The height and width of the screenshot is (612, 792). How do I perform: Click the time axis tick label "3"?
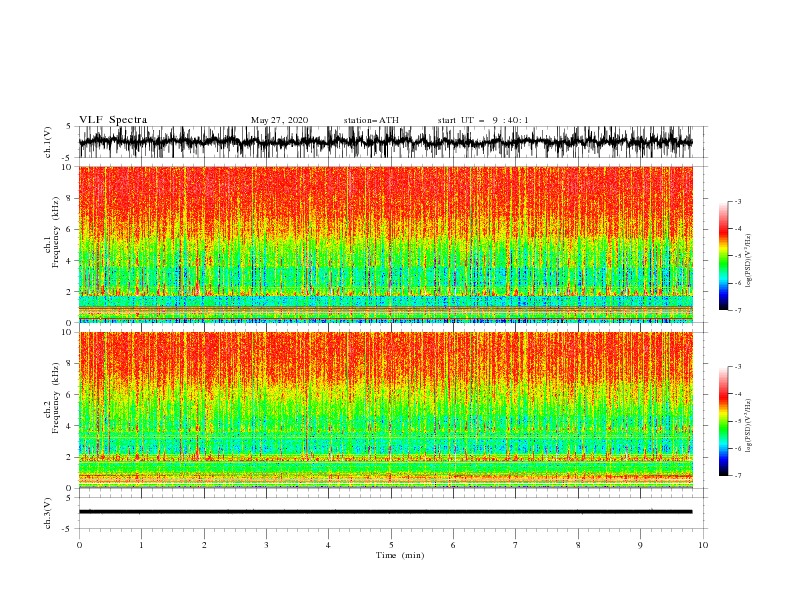point(266,545)
